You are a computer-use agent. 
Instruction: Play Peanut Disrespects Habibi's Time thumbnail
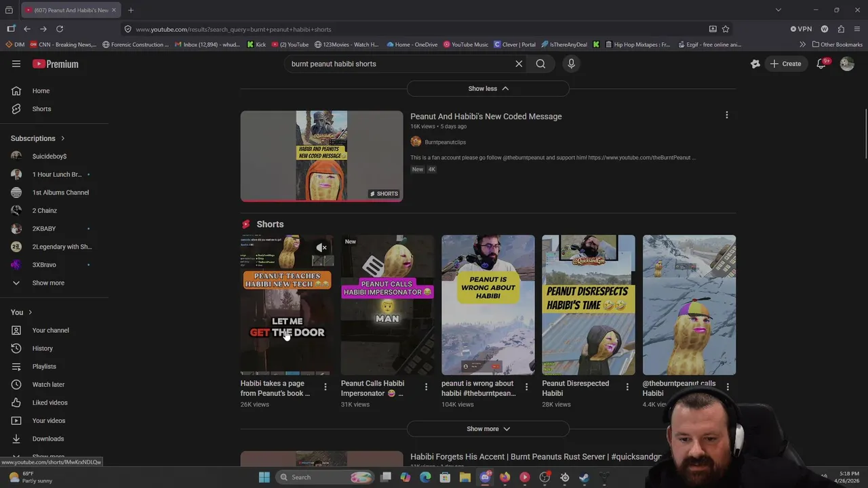click(x=589, y=305)
